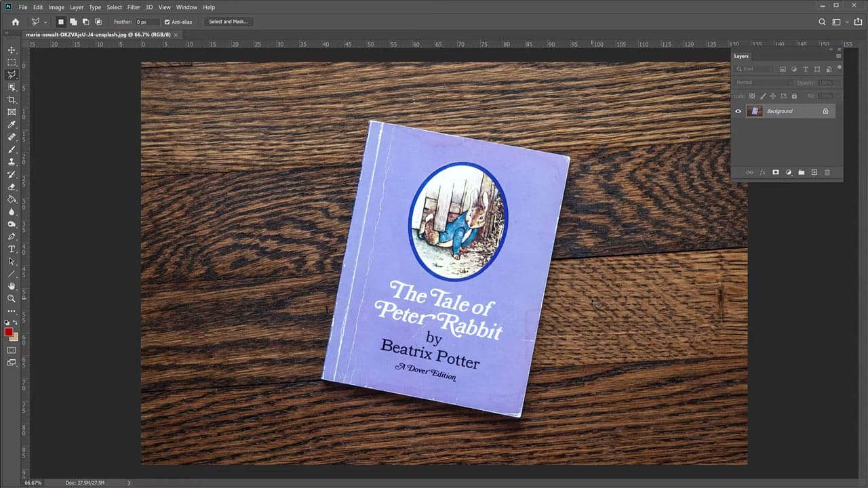Expand status bar info arrow

point(129,483)
